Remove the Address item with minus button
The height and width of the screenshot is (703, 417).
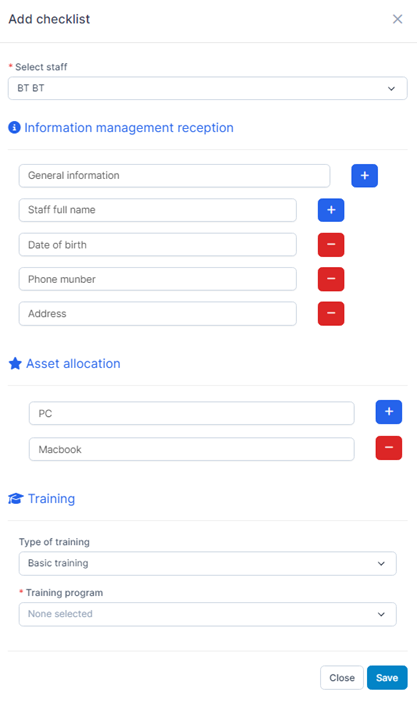331,313
